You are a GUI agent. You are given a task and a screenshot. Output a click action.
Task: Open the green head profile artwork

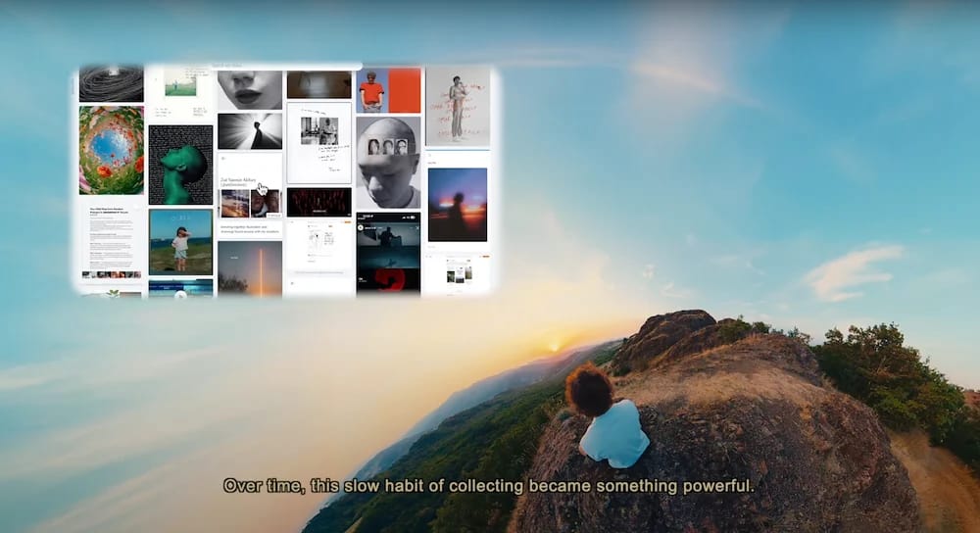pyautogui.click(x=180, y=164)
